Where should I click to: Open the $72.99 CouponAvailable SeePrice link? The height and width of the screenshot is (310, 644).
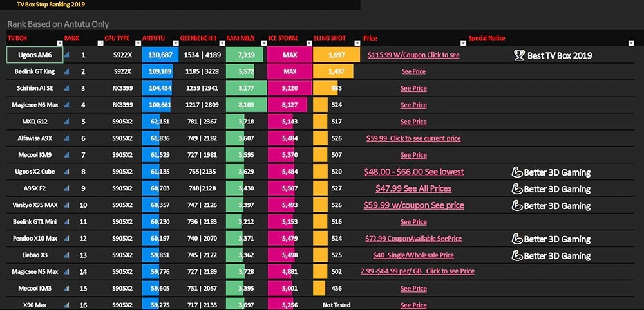click(x=413, y=239)
